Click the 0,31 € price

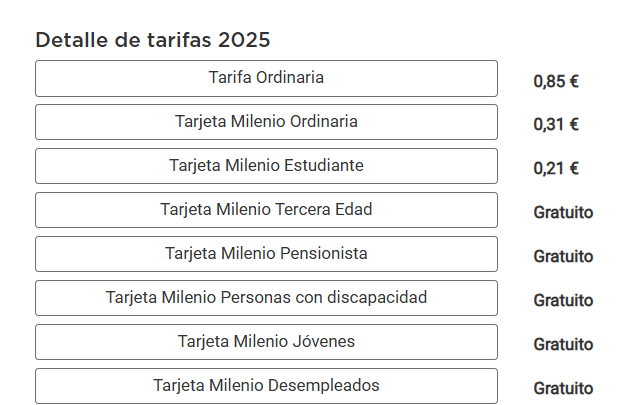[x=556, y=125]
